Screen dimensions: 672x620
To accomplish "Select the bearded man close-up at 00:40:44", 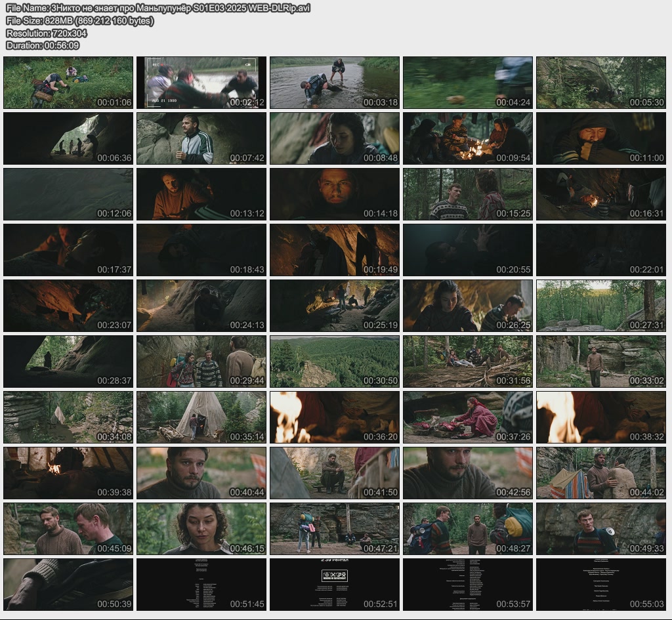I will (x=201, y=473).
